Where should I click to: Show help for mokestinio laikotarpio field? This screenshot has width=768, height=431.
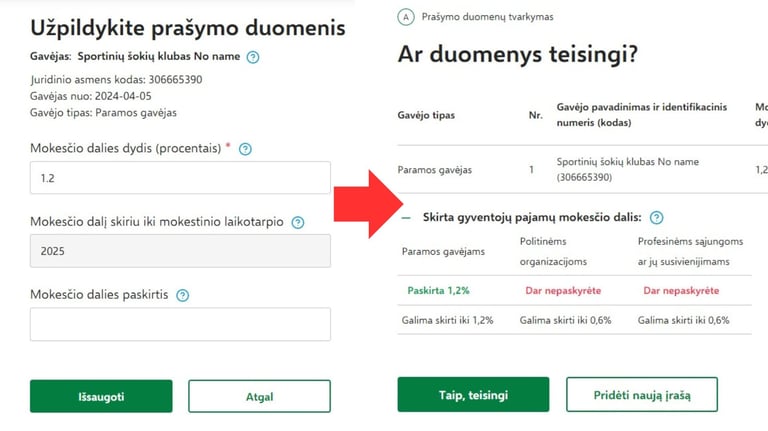[298, 222]
